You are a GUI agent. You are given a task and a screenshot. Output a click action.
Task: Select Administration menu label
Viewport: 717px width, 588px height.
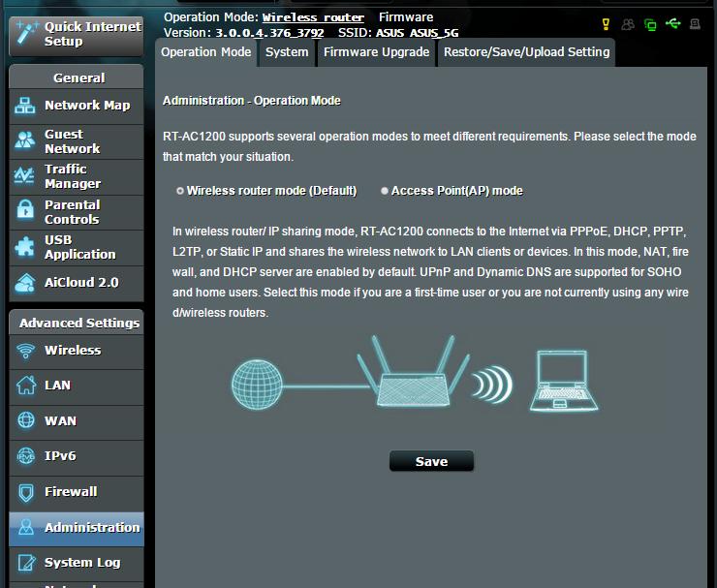tap(92, 528)
